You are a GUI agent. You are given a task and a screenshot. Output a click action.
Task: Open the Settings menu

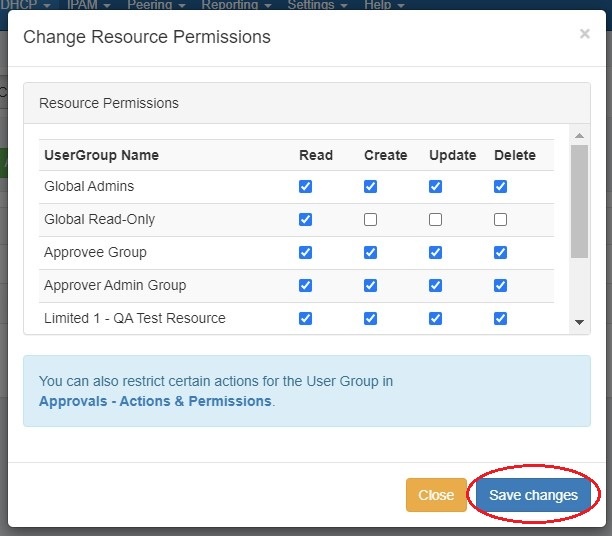pyautogui.click(x=317, y=5)
